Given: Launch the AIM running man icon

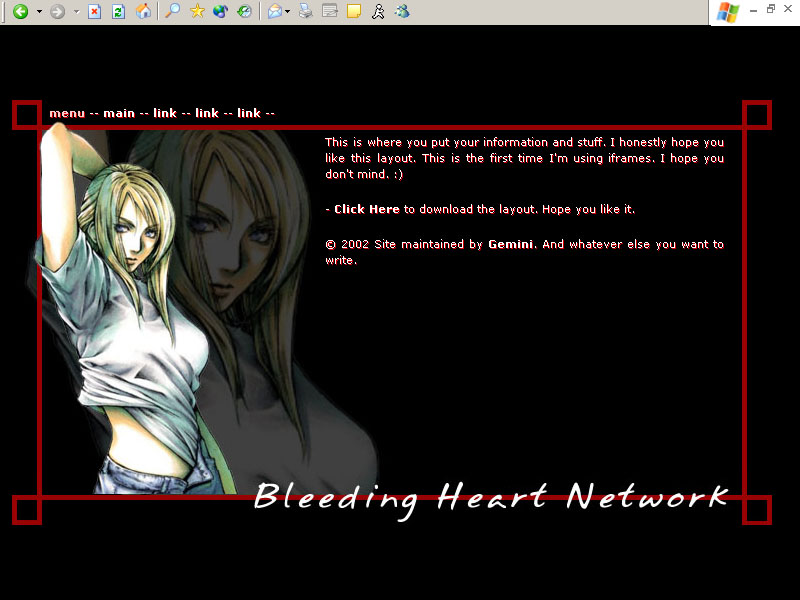Looking at the screenshot, I should pos(378,12).
